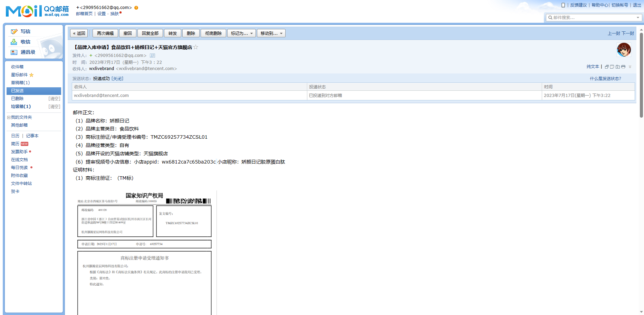
Task: Open 设置 settings link
Action: [x=102, y=14]
